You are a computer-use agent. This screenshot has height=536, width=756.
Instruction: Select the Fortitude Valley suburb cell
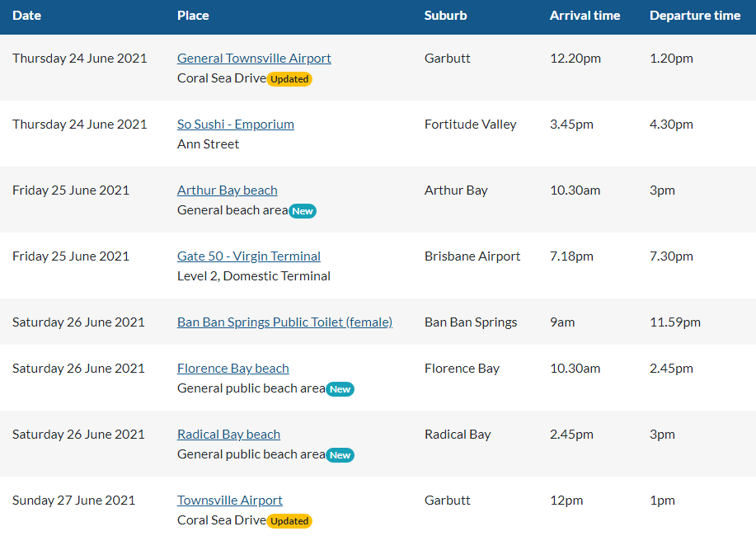point(470,125)
